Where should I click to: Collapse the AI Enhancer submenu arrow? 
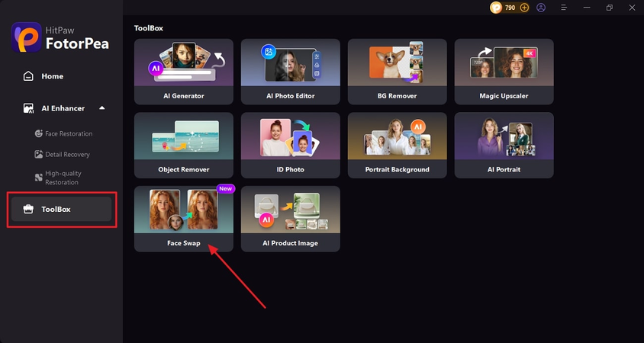point(101,108)
